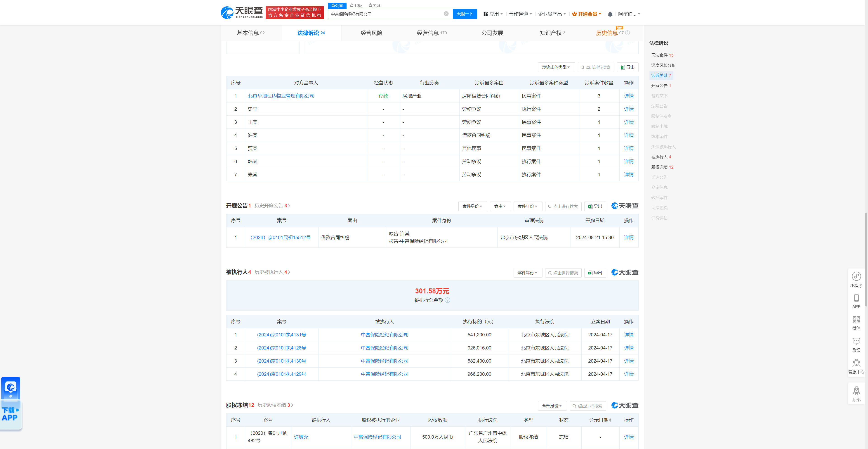
Task: Jump to 被执行人 4 in the sidebar
Action: [x=661, y=157]
